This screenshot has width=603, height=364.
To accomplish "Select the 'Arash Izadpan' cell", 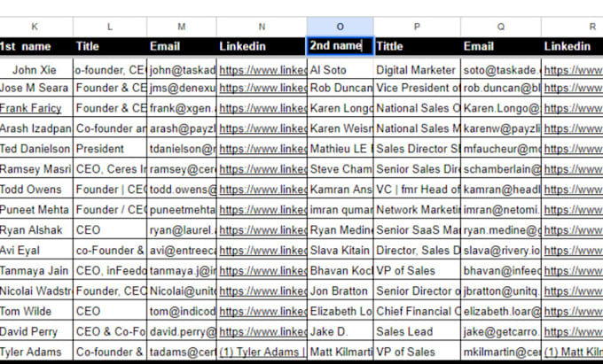I will point(35,128).
